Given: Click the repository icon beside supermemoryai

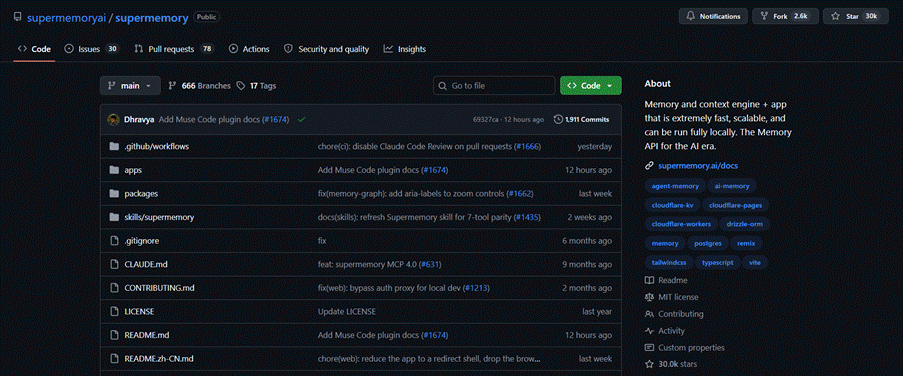Looking at the screenshot, I should [18, 18].
